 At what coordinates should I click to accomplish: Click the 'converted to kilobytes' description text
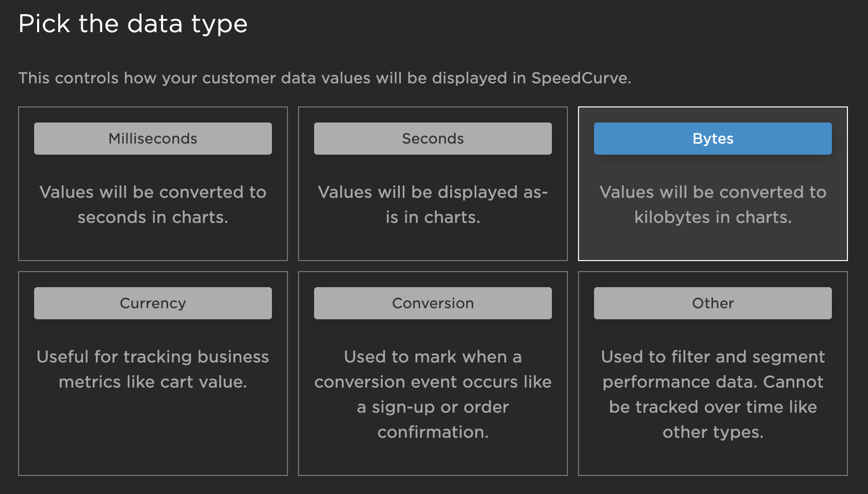click(x=712, y=205)
